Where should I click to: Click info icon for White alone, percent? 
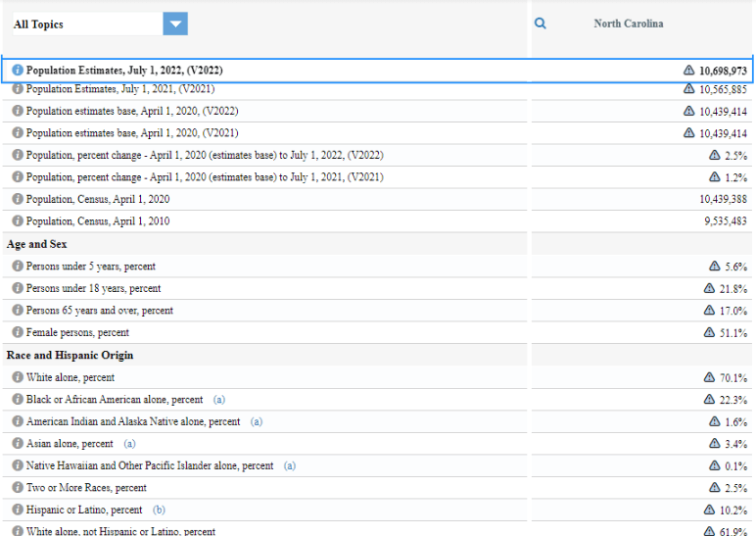pos(18,377)
